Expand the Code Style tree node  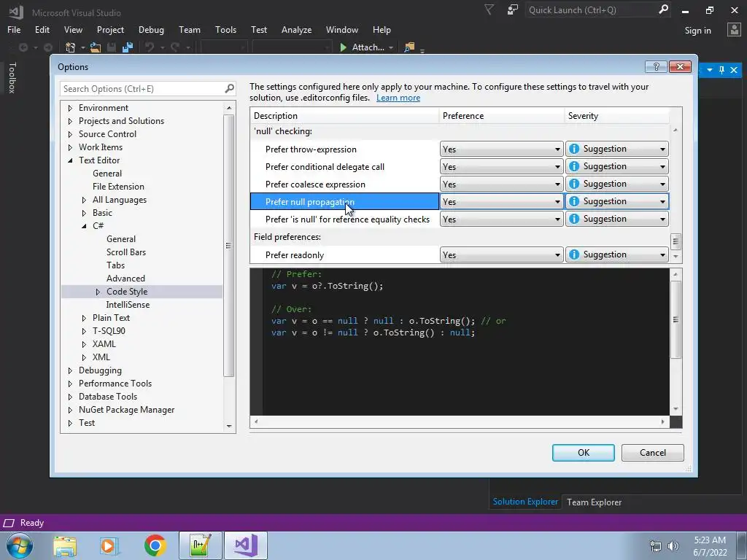(x=98, y=292)
